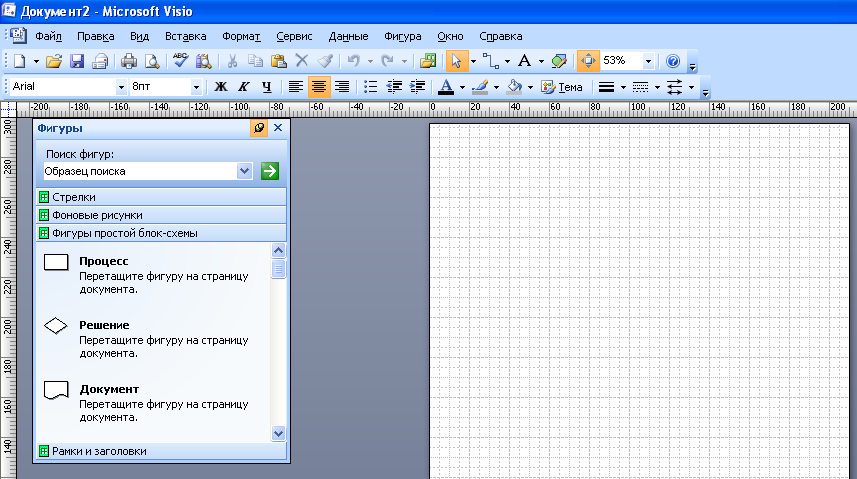
Task: Select Фигуры простой блок-схемы stencil header
Action: (x=161, y=233)
